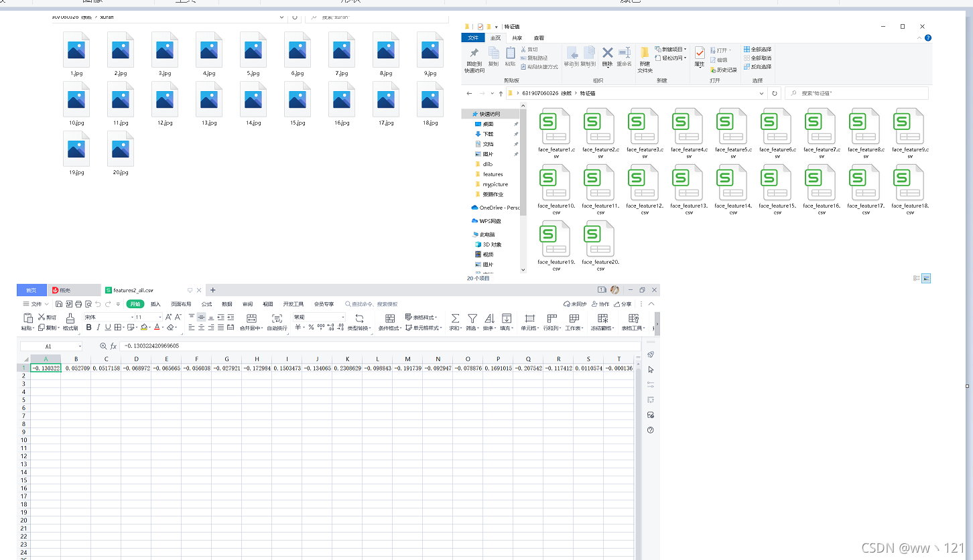Click the Filter funnel icon
The height and width of the screenshot is (560, 973).
(x=472, y=318)
